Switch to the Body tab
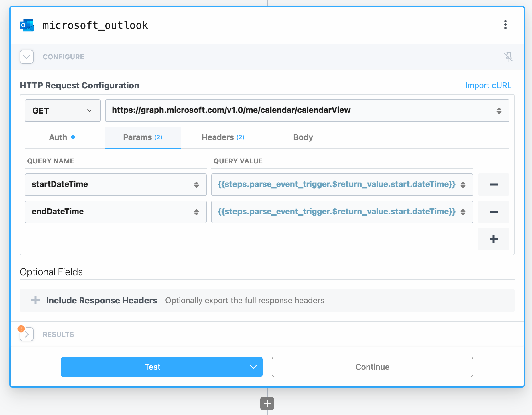The width and height of the screenshot is (532, 415). tap(303, 137)
